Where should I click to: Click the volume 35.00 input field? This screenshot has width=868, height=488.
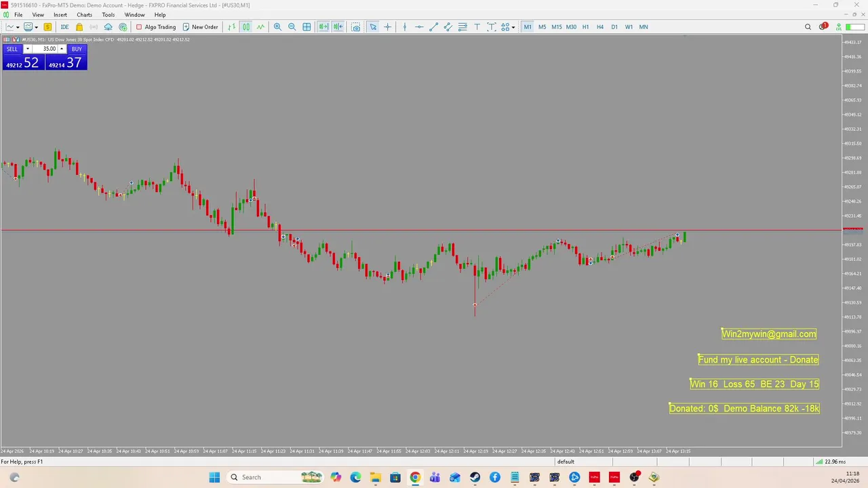coord(45,49)
